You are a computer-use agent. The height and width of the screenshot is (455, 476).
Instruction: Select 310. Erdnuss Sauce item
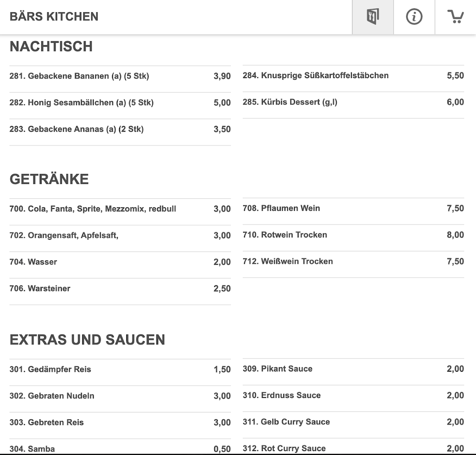[353, 398]
